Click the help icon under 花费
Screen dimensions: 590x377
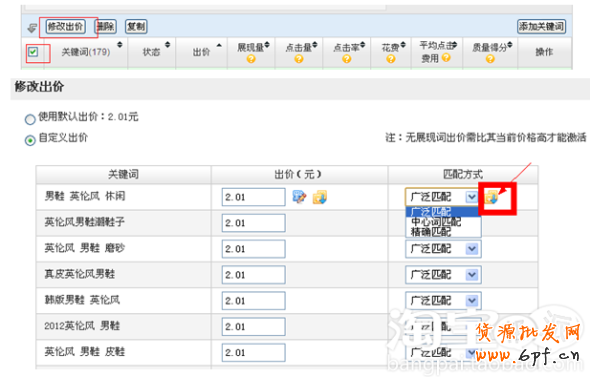(391, 59)
